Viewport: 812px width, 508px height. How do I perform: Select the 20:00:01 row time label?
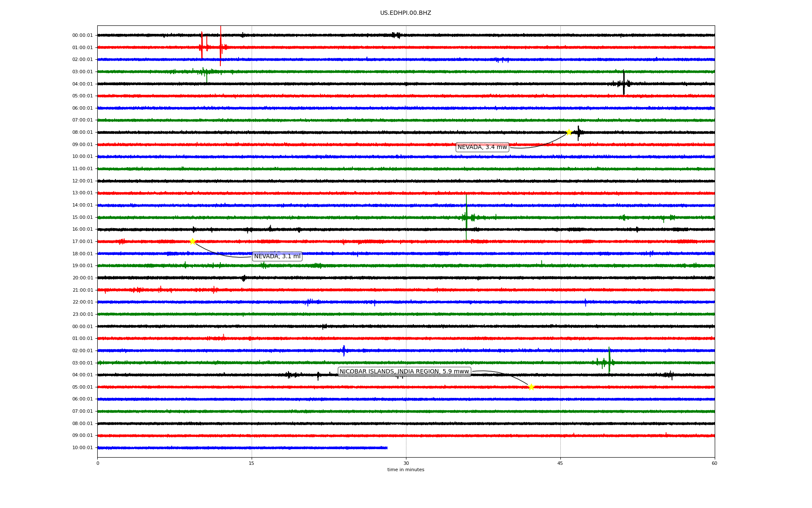pyautogui.click(x=82, y=278)
